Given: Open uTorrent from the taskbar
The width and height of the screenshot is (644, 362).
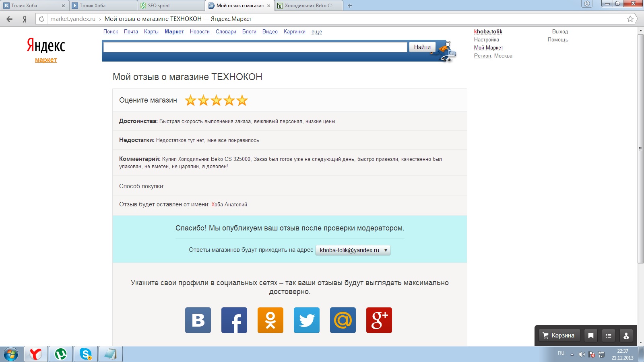Looking at the screenshot, I should [x=61, y=354].
